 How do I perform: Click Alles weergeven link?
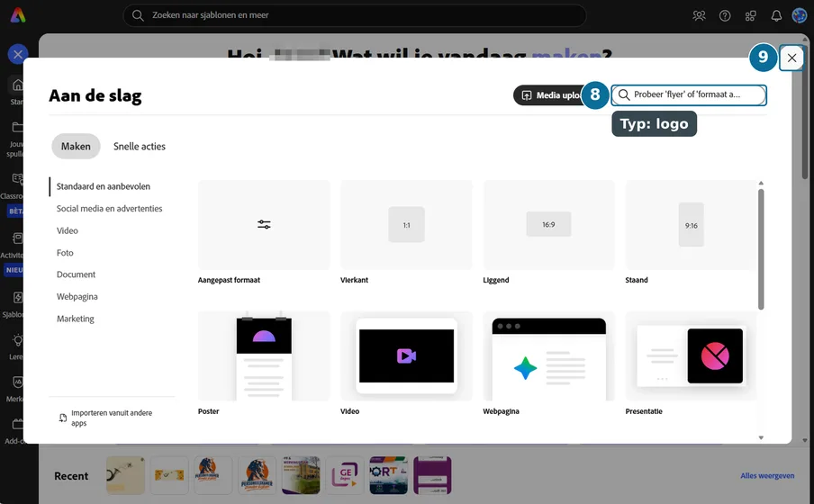(x=767, y=475)
